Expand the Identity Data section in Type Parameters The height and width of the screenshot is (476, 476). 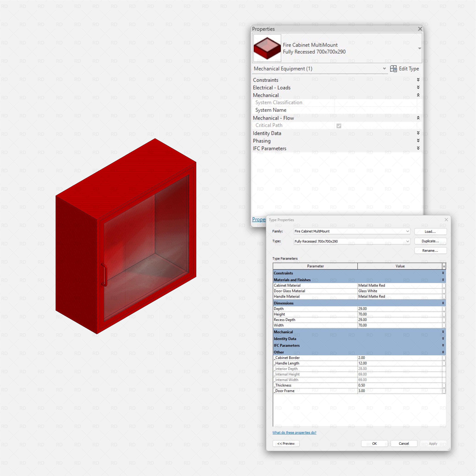[x=443, y=339]
